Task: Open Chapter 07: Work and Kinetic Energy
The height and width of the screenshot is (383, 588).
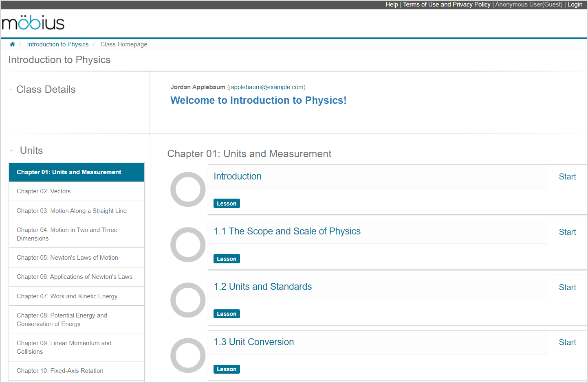Action: click(67, 296)
